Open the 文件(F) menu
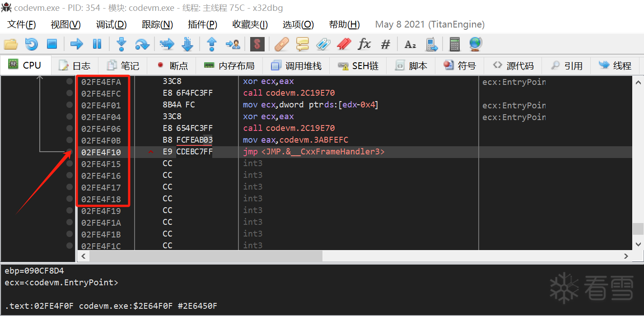The width and height of the screenshot is (644, 316). click(22, 24)
